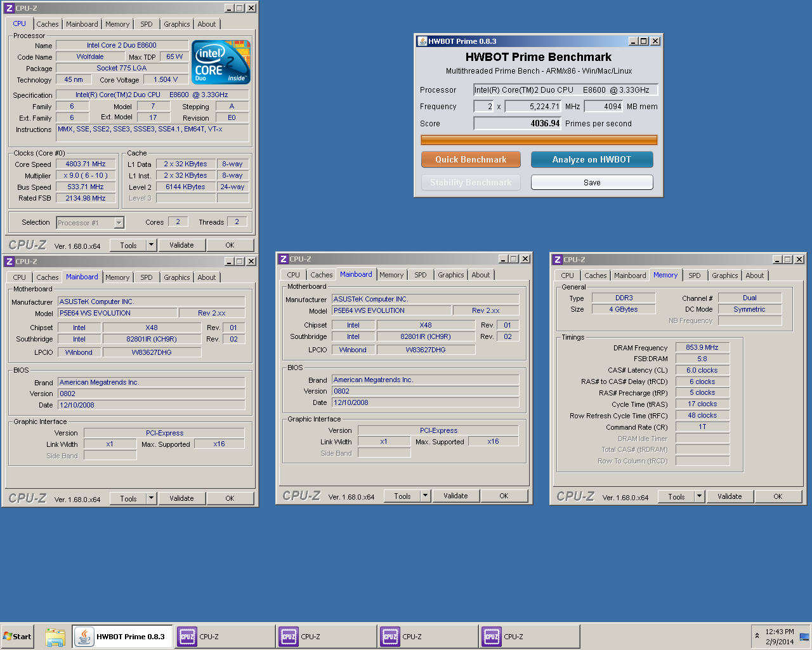Click the Tools button in the Memory window
This screenshot has width=812, height=650.
[676, 496]
